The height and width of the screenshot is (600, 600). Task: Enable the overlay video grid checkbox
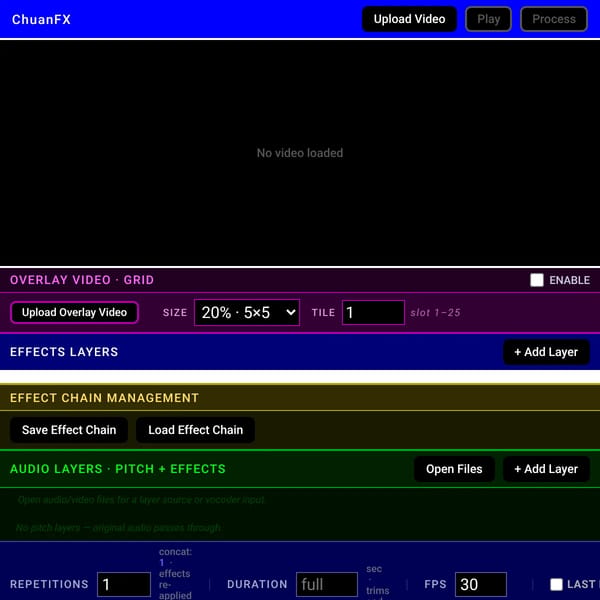536,280
